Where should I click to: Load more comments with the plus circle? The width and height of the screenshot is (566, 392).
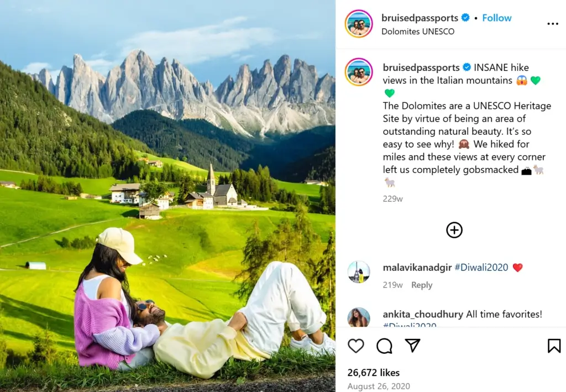(x=454, y=230)
